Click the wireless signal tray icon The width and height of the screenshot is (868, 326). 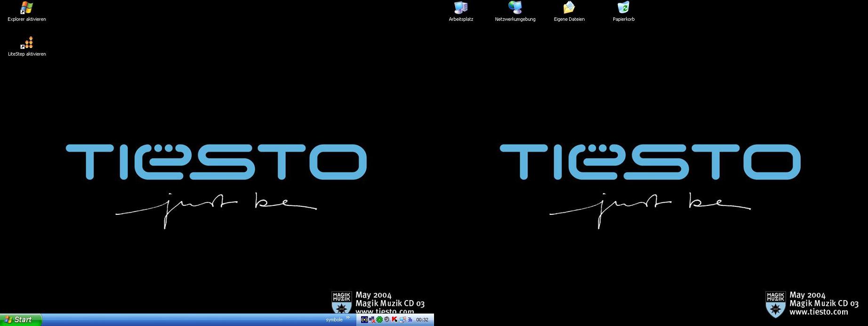pos(364,319)
